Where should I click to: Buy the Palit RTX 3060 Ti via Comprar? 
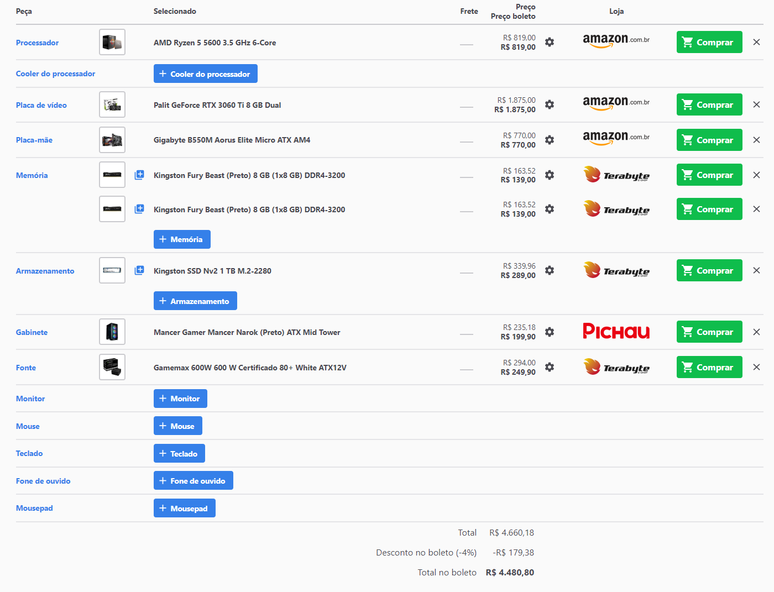tap(709, 104)
